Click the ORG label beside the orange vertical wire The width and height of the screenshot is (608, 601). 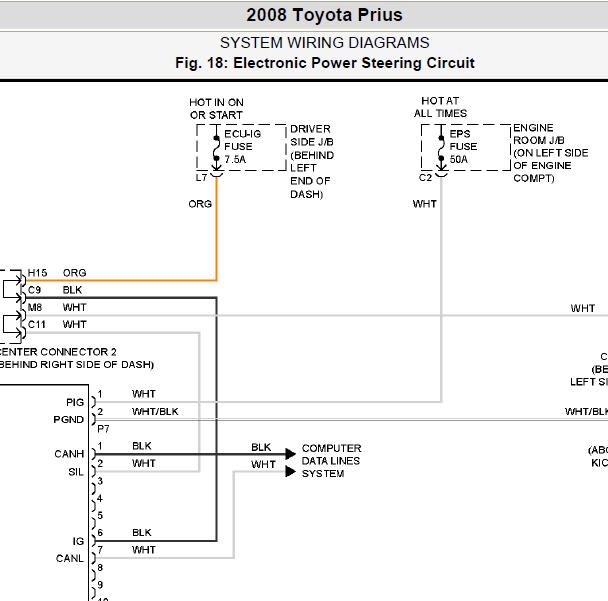point(200,204)
